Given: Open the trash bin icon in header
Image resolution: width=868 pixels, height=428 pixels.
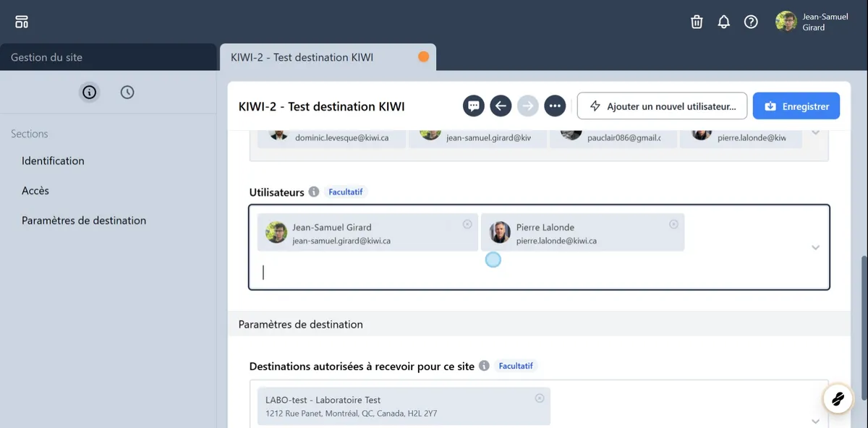Looking at the screenshot, I should [697, 22].
